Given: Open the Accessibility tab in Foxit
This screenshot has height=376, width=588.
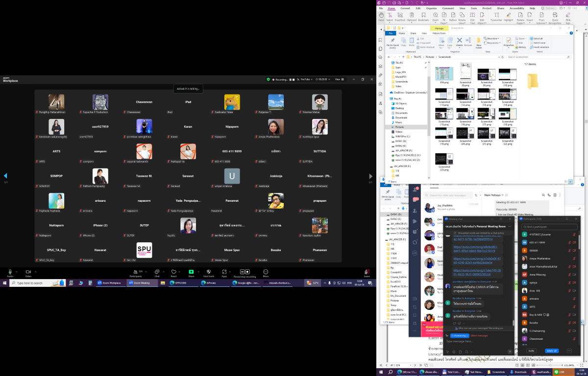Looking at the screenshot, I should coord(516,8).
